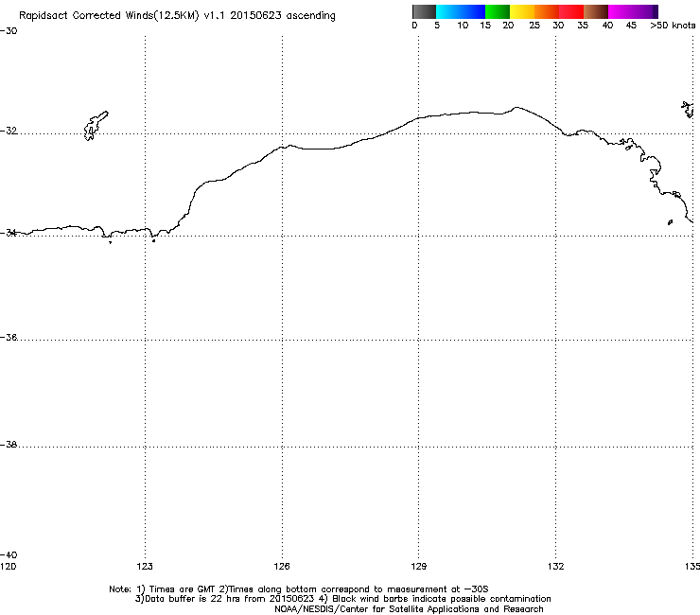Click the magenta 40-45 knots color segment
Image resolution: width=700 pixels, height=615 pixels.
pos(621,11)
